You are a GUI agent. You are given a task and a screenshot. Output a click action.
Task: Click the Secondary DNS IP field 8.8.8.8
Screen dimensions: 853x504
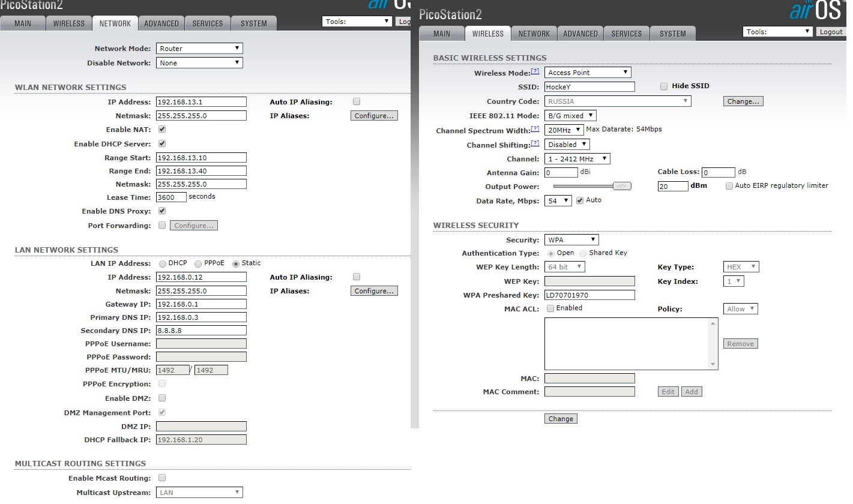[x=201, y=331]
